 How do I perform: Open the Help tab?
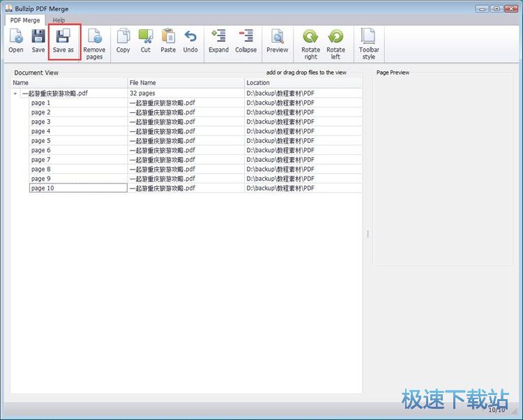pyautogui.click(x=59, y=20)
